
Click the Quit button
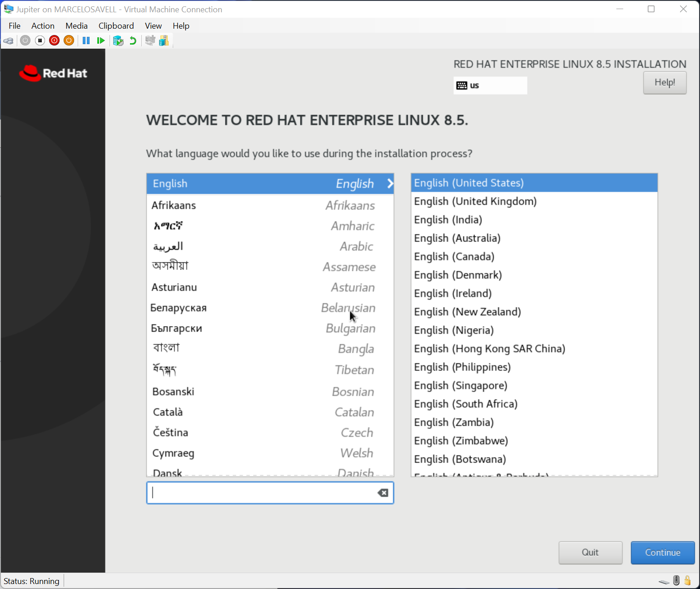(590, 553)
